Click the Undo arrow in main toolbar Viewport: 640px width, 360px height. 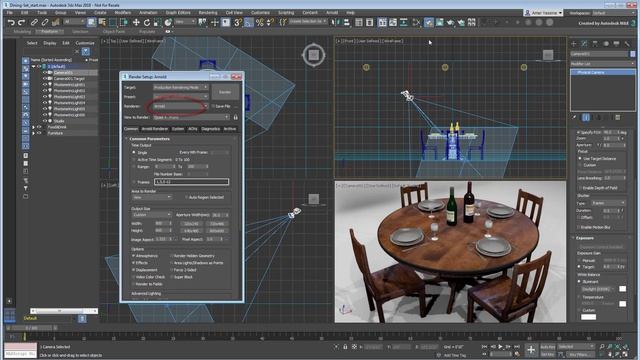pos(11,22)
